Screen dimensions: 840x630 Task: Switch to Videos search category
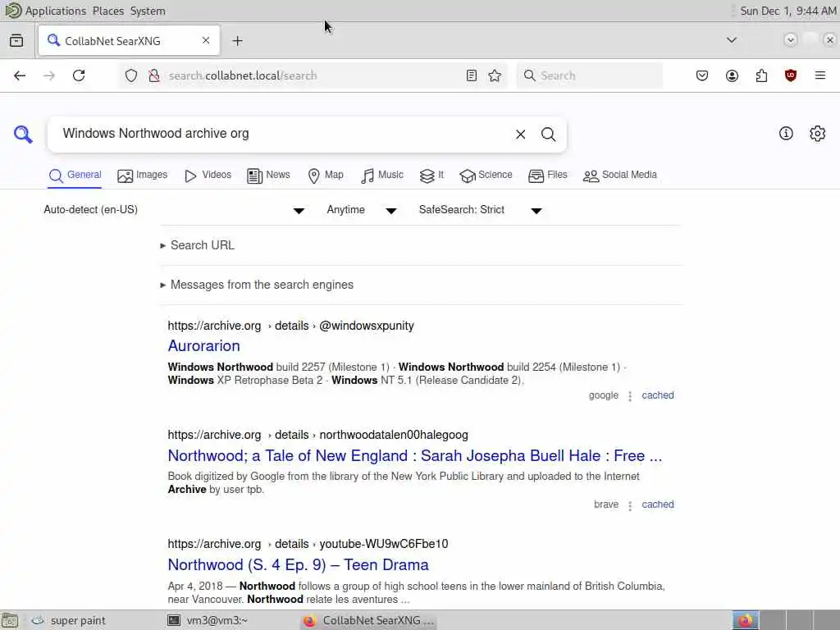click(x=208, y=176)
